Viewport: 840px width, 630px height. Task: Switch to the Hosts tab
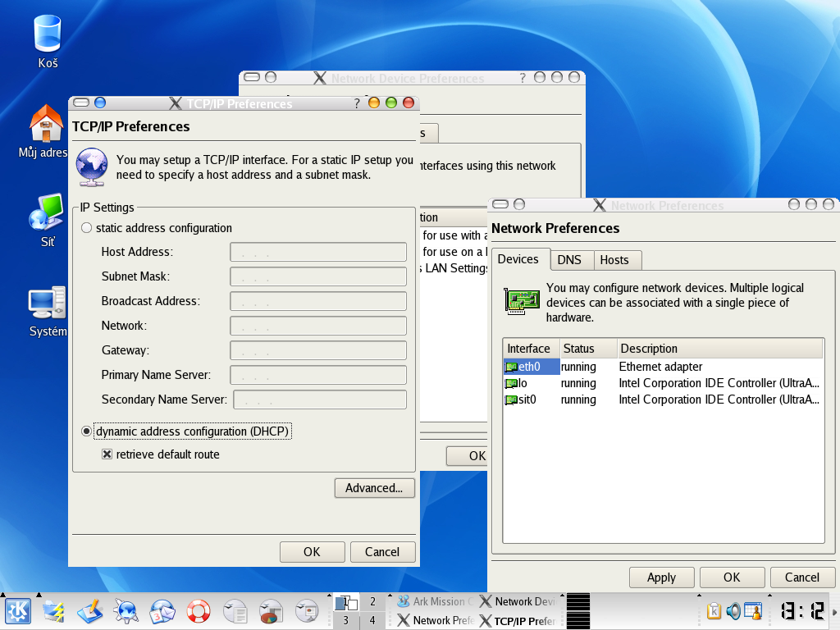pyautogui.click(x=614, y=260)
